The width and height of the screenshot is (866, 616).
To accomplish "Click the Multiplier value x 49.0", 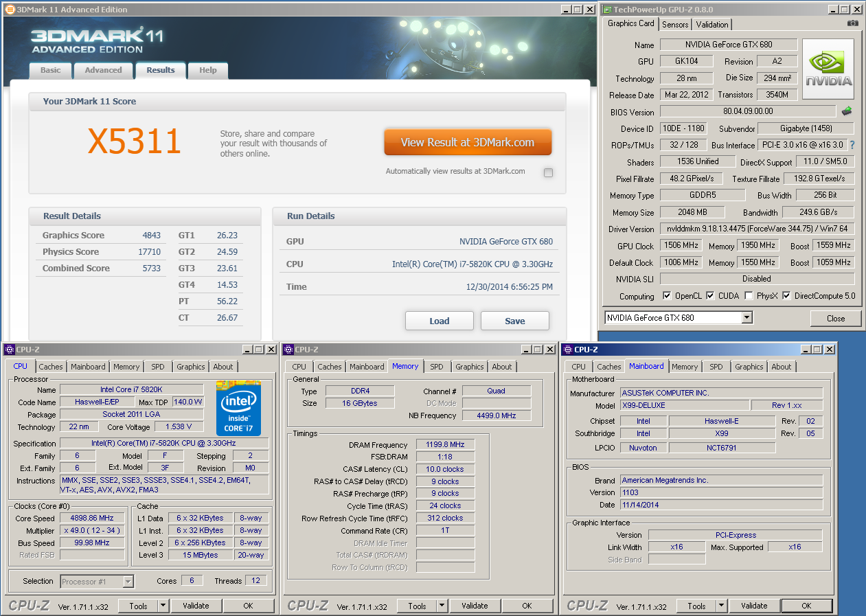I will point(92,531).
